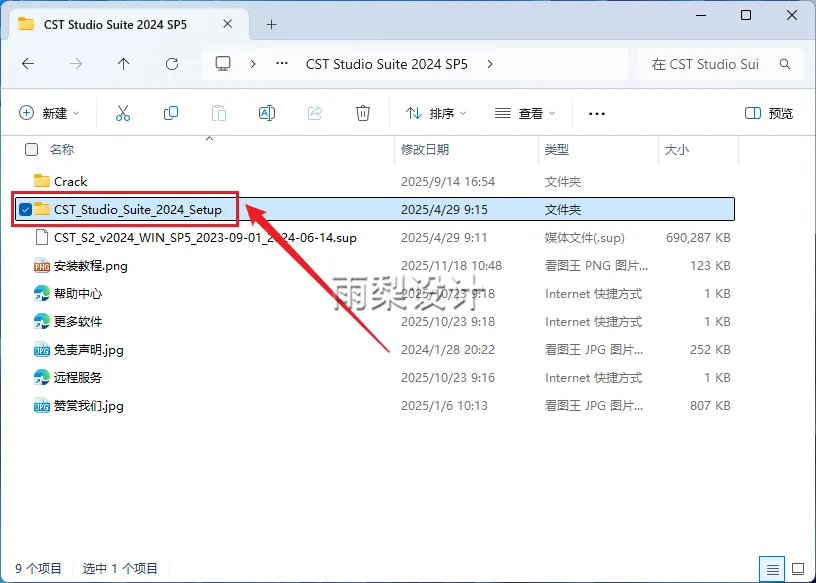Open the 查看 view dropdown

tap(525, 113)
